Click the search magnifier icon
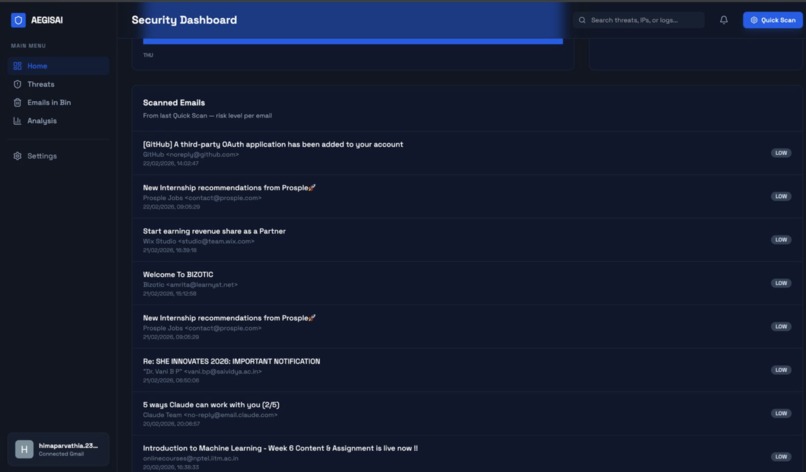Viewport: 806px width, 472px height. tap(582, 20)
